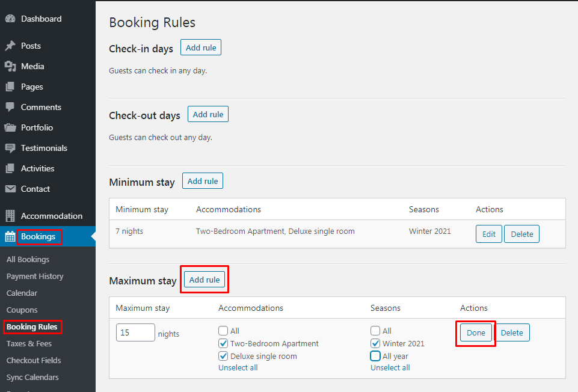Click 'Two-Bedroom Apartment, Deluxe single room' cell
This screenshot has width=578, height=392.
275,231
